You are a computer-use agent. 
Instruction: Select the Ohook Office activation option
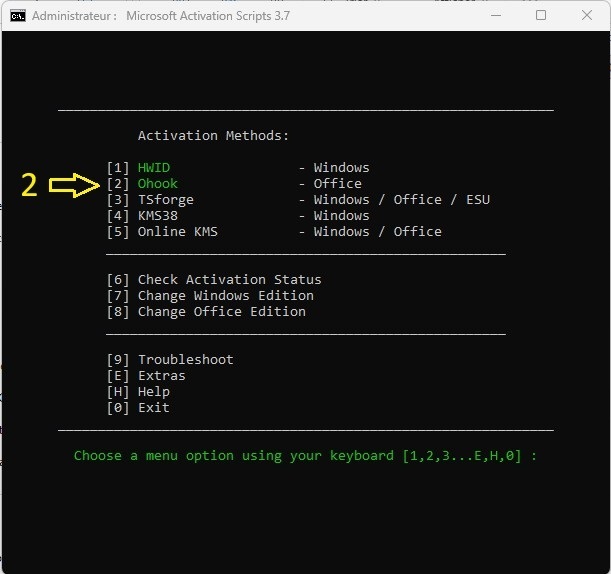(x=157, y=184)
